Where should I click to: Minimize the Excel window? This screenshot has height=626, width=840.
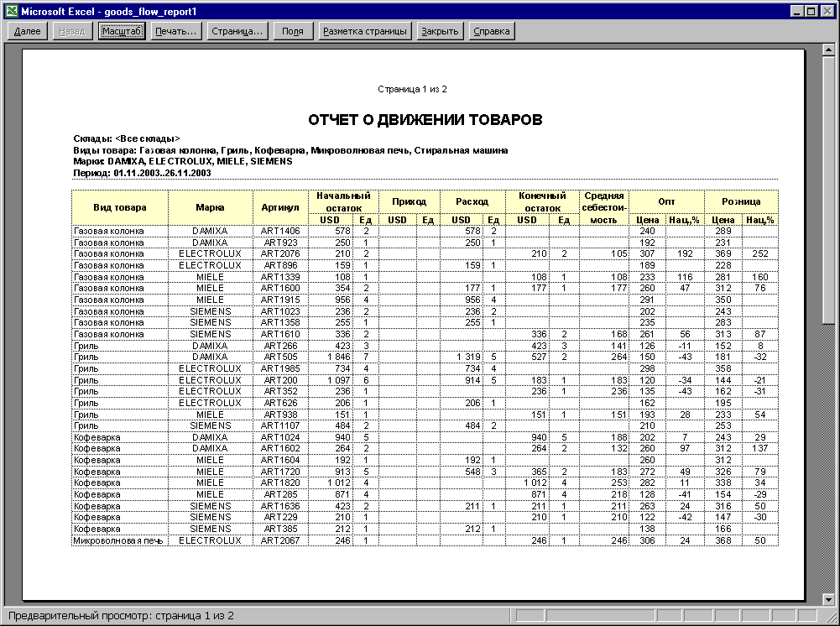(x=797, y=11)
